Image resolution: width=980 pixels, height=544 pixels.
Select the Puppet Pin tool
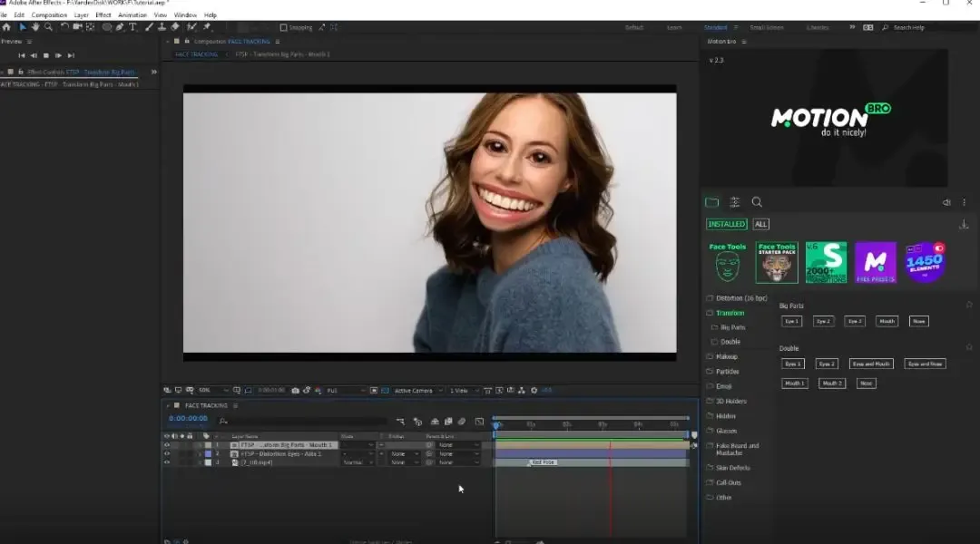click(207, 27)
